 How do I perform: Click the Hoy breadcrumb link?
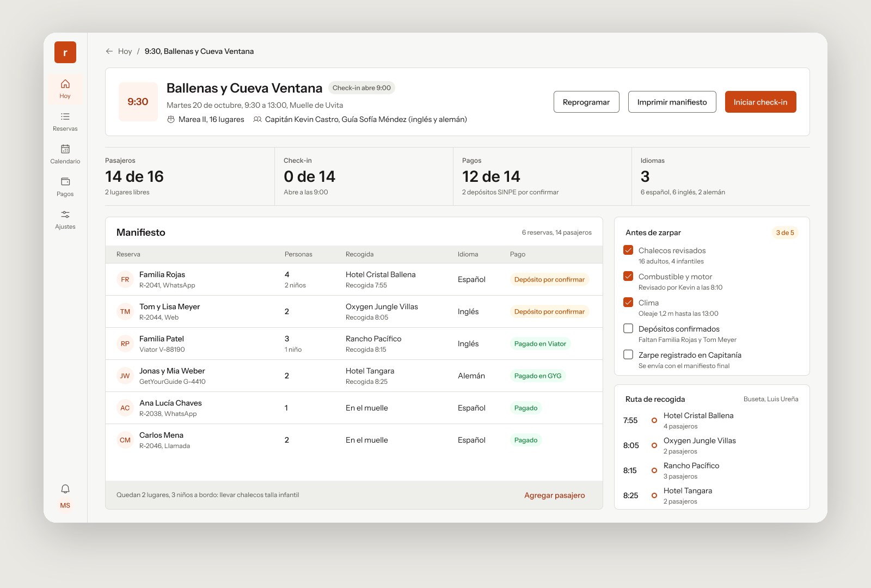pos(125,51)
